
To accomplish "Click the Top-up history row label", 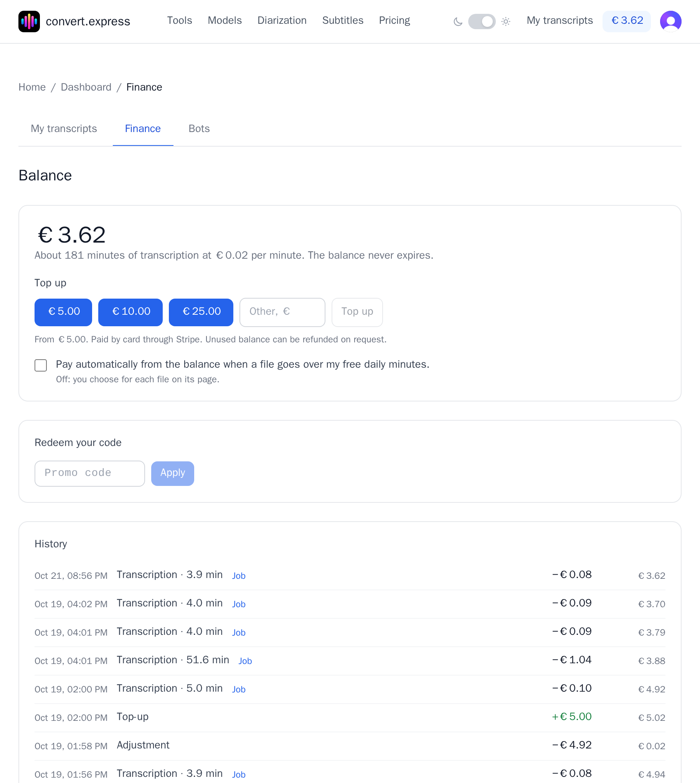I will point(133,717).
